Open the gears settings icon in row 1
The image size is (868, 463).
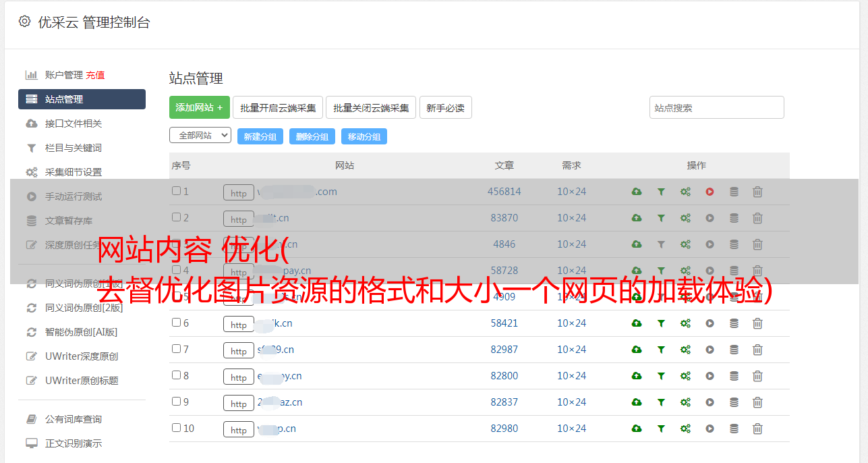(x=685, y=192)
